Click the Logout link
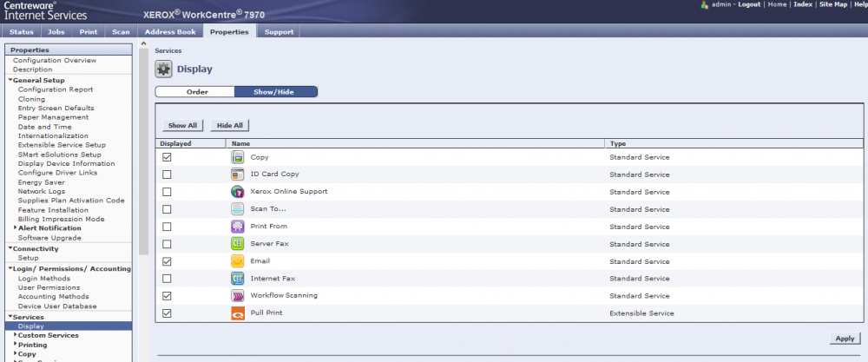This screenshot has width=868, height=362. [748, 4]
